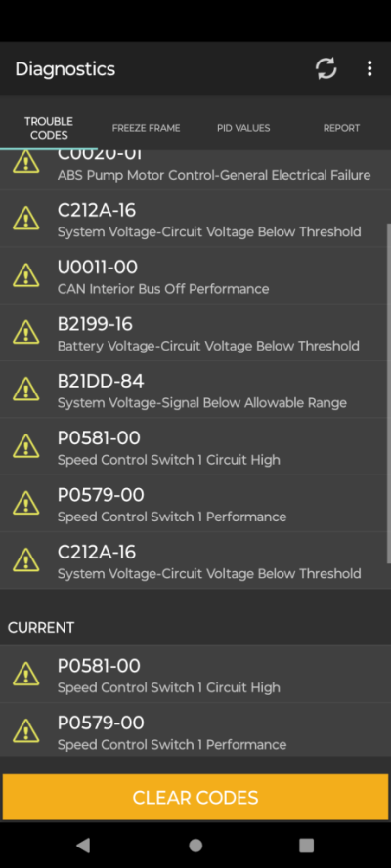The image size is (391, 868).
Task: Tap warning icon beside U0011-00 code
Action: tap(26, 275)
